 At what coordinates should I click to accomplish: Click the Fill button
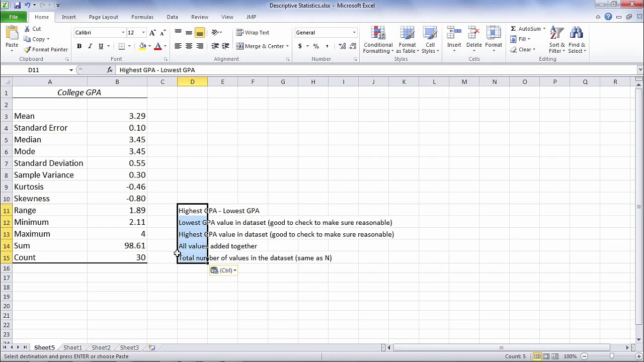[x=519, y=39]
